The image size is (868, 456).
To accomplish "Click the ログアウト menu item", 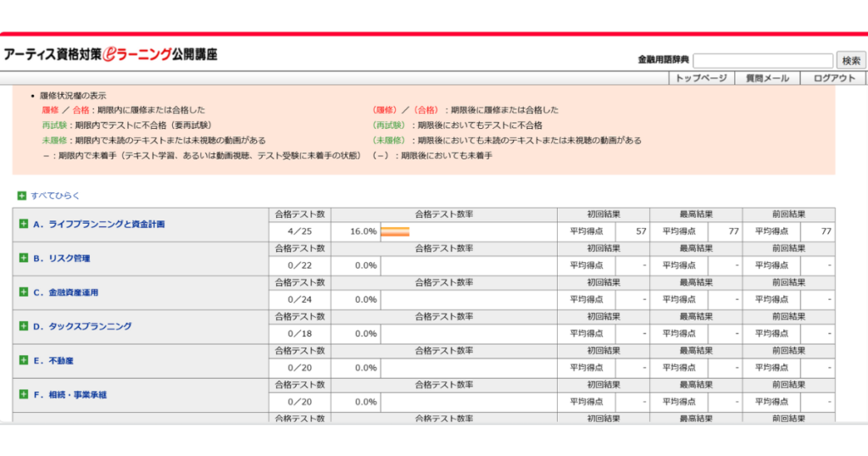I will 834,78.
